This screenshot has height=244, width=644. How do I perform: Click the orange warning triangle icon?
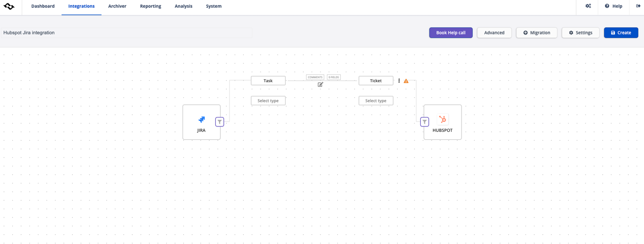point(406,81)
